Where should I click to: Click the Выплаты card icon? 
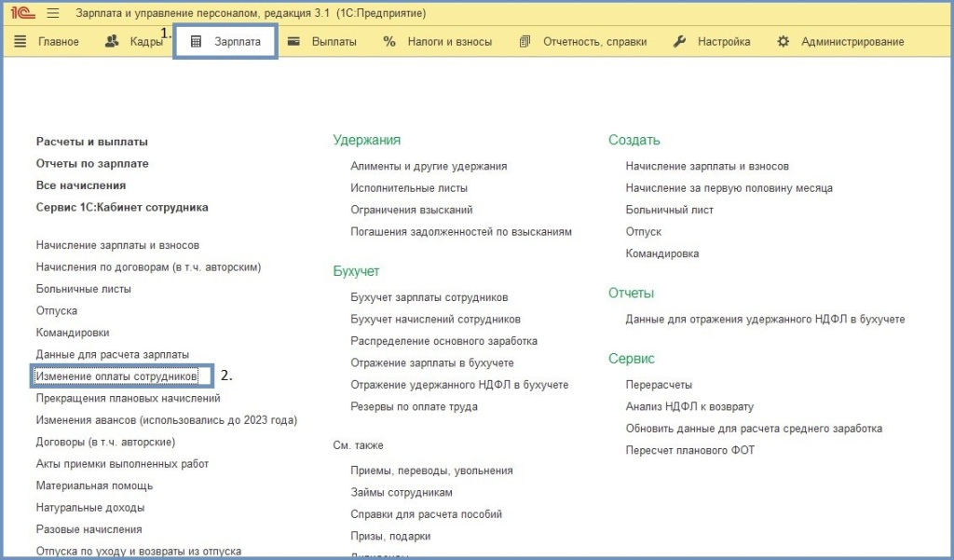pyautogui.click(x=293, y=42)
